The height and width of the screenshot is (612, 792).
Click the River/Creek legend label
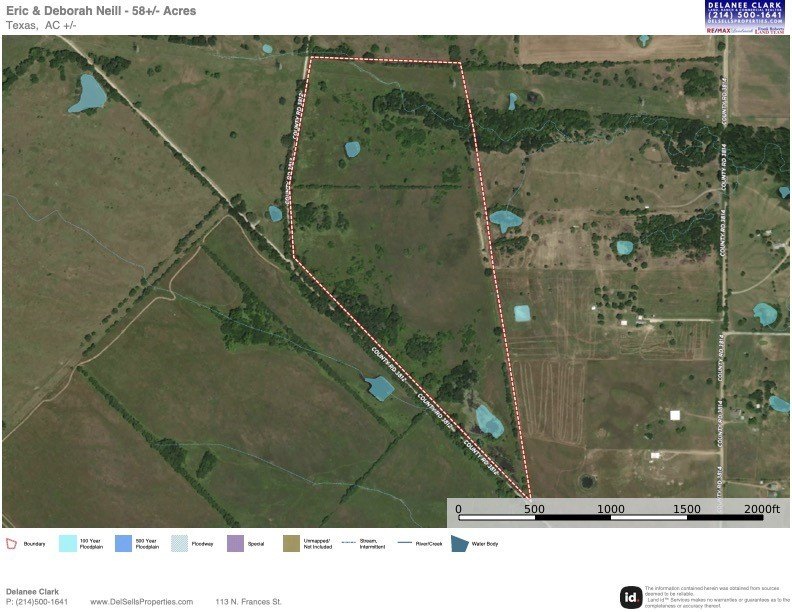[x=429, y=544]
